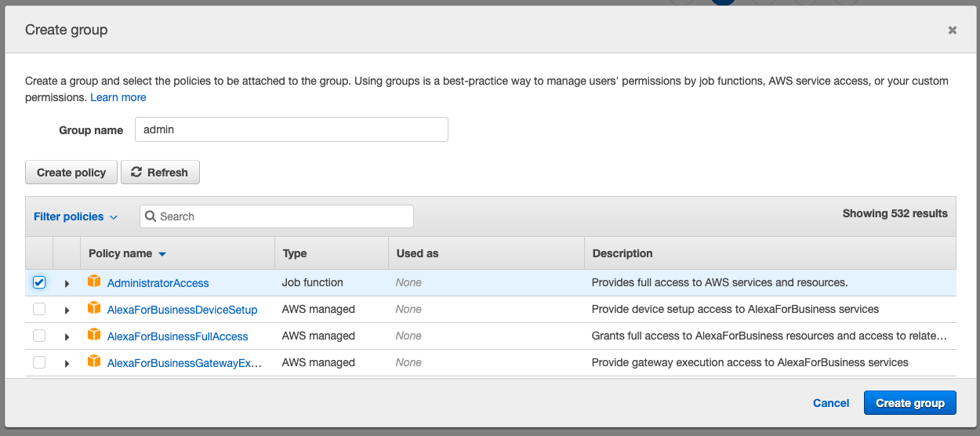The height and width of the screenshot is (436, 980).
Task: Click the Refresh button
Action: 160,173
